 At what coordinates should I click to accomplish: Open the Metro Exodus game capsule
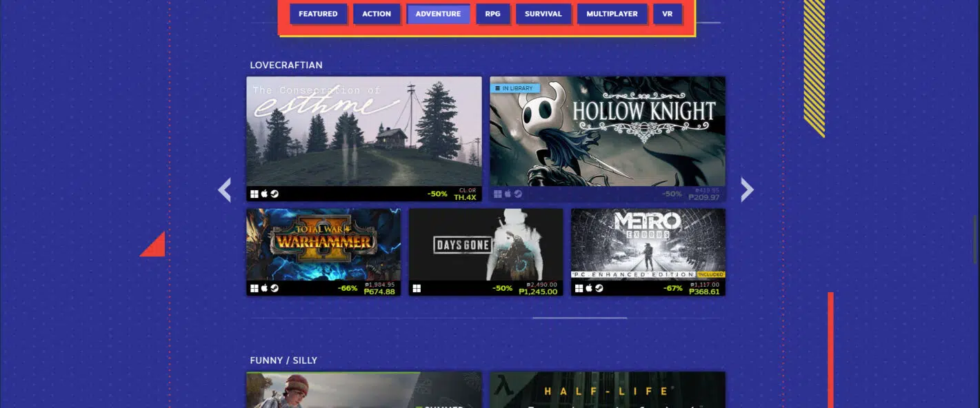pos(648,252)
